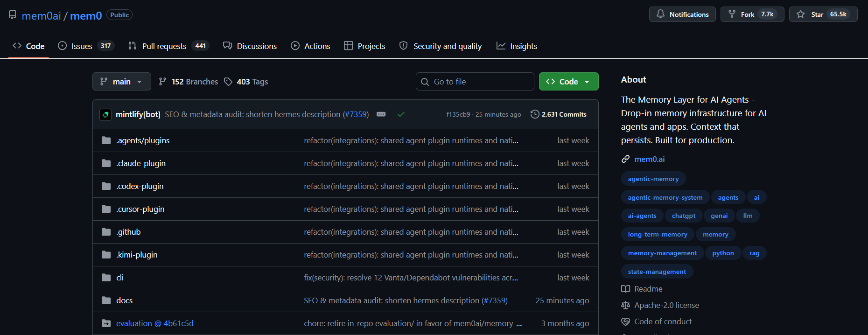Select the agentic-memory topic tag

click(x=653, y=179)
